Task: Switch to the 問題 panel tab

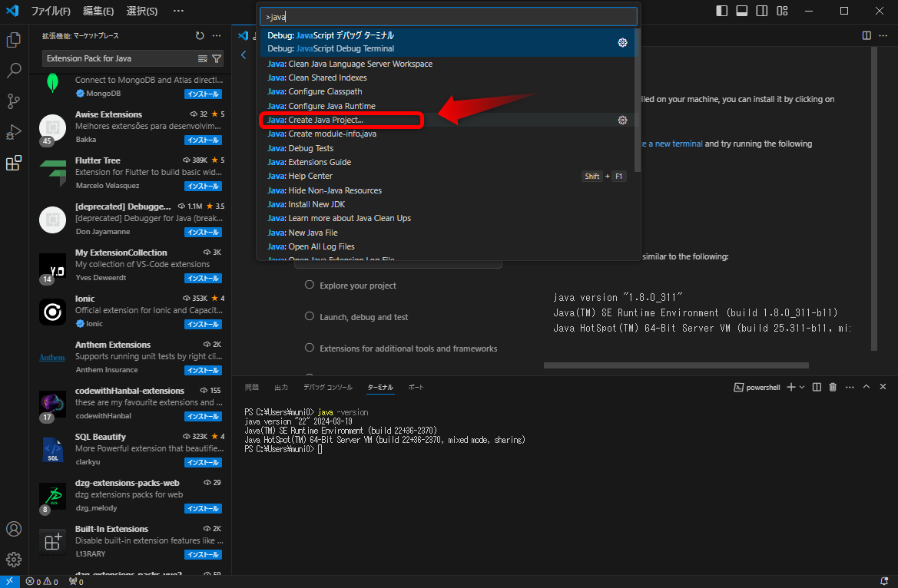Action: 252,388
